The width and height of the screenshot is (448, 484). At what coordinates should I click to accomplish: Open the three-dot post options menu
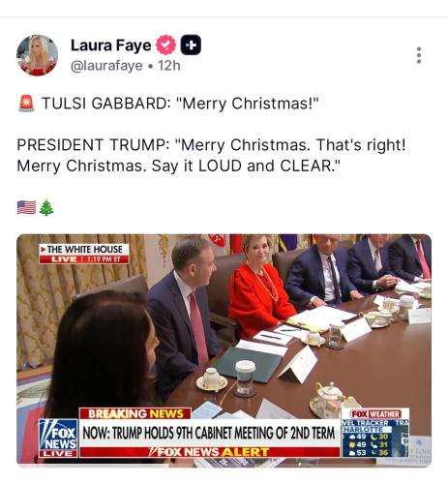(419, 55)
